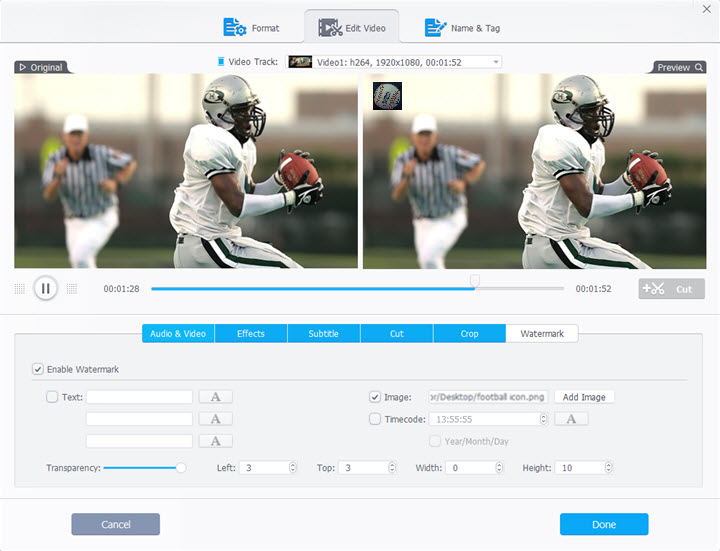The width and height of the screenshot is (720, 551).
Task: Pause the video playback
Action: tap(45, 288)
